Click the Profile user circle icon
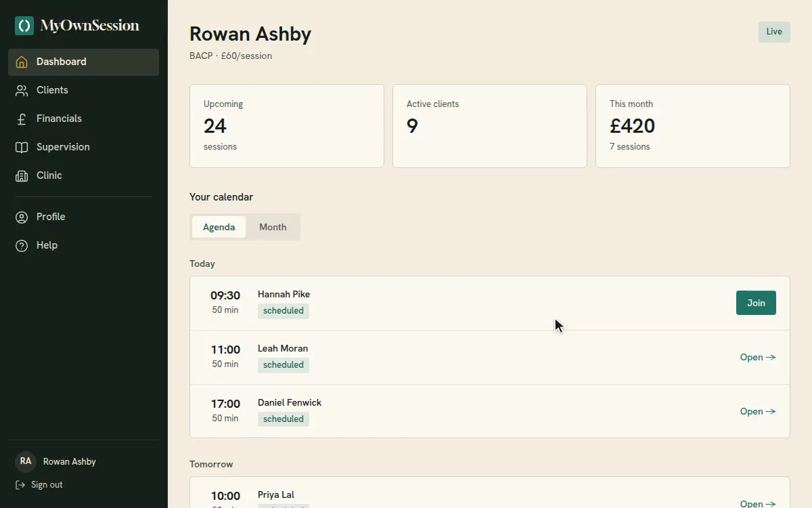This screenshot has width=812, height=508. [22, 217]
